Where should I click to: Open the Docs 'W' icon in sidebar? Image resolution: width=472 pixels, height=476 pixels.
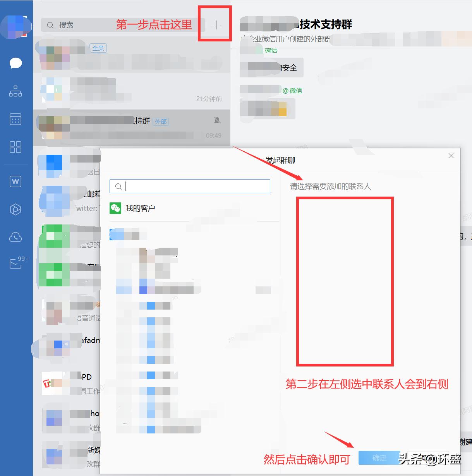click(x=15, y=181)
